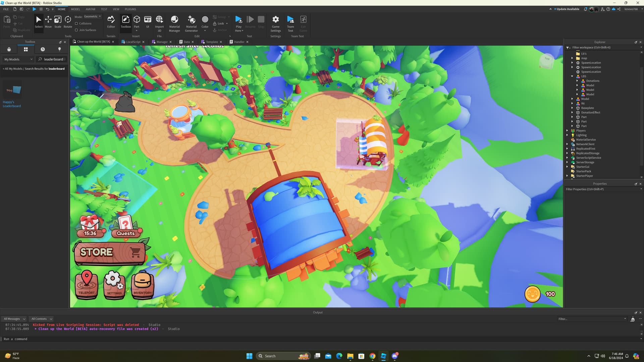Viewport: 644px width, 362px height.
Task: Open the Terrain Editor
Action: [111, 21]
